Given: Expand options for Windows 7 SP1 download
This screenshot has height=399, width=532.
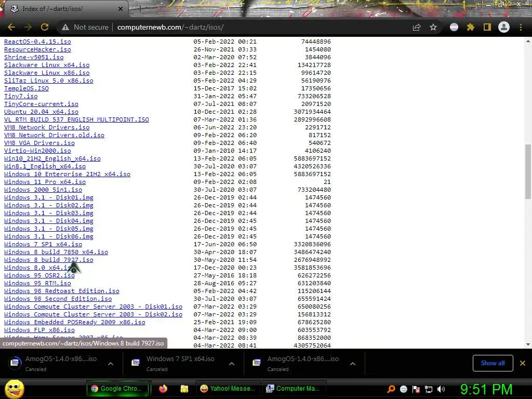Looking at the screenshot, I should 232,364.
